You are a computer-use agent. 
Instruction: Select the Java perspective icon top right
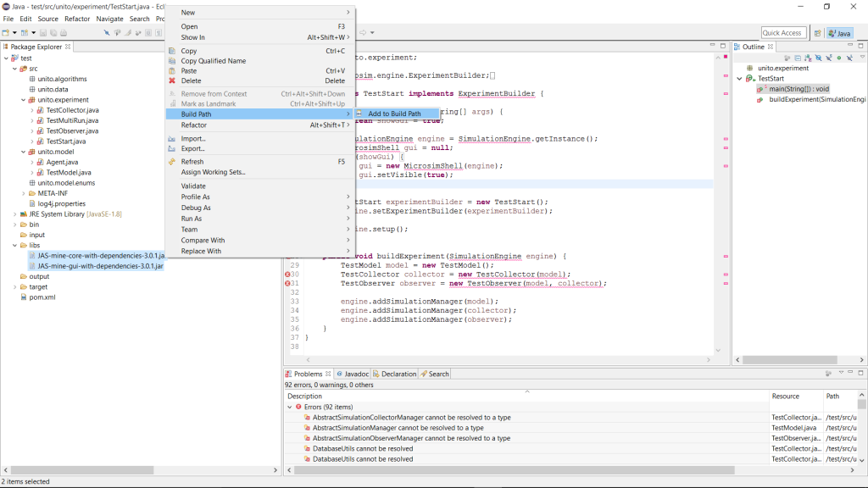839,33
